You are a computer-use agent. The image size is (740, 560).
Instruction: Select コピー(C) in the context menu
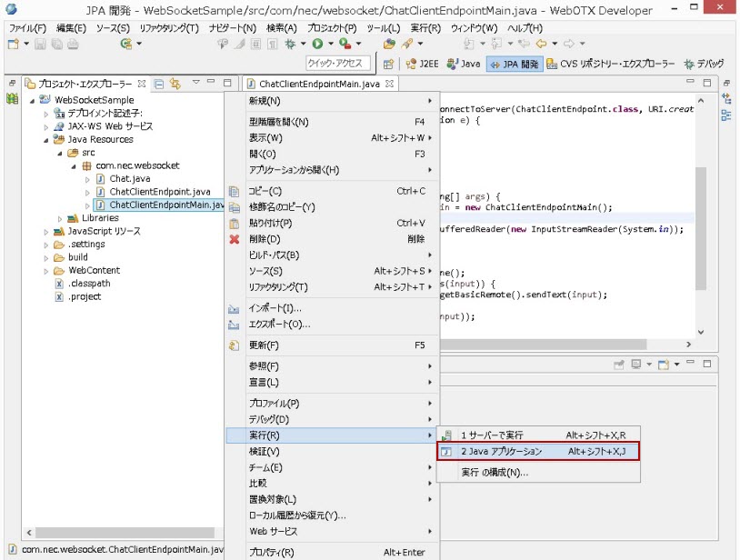tap(265, 191)
